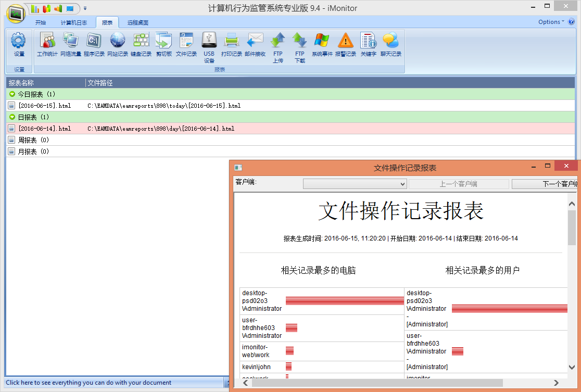Select the [2016-06-14].html report row
This screenshot has width=581, height=392.
click(x=44, y=129)
